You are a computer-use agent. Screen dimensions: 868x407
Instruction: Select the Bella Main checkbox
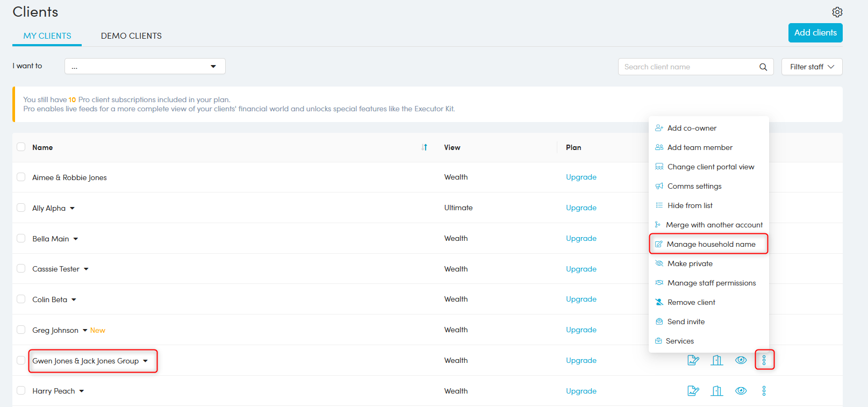[21, 238]
